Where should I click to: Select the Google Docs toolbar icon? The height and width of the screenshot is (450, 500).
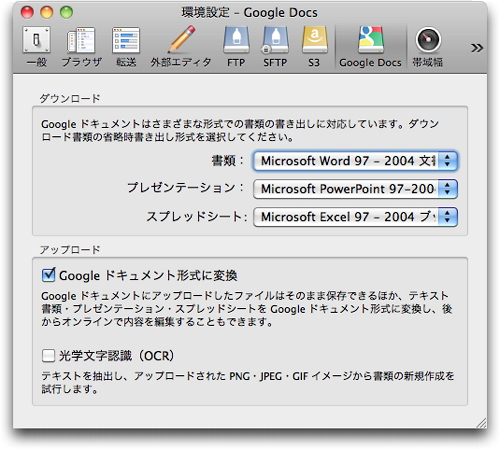pos(370,47)
